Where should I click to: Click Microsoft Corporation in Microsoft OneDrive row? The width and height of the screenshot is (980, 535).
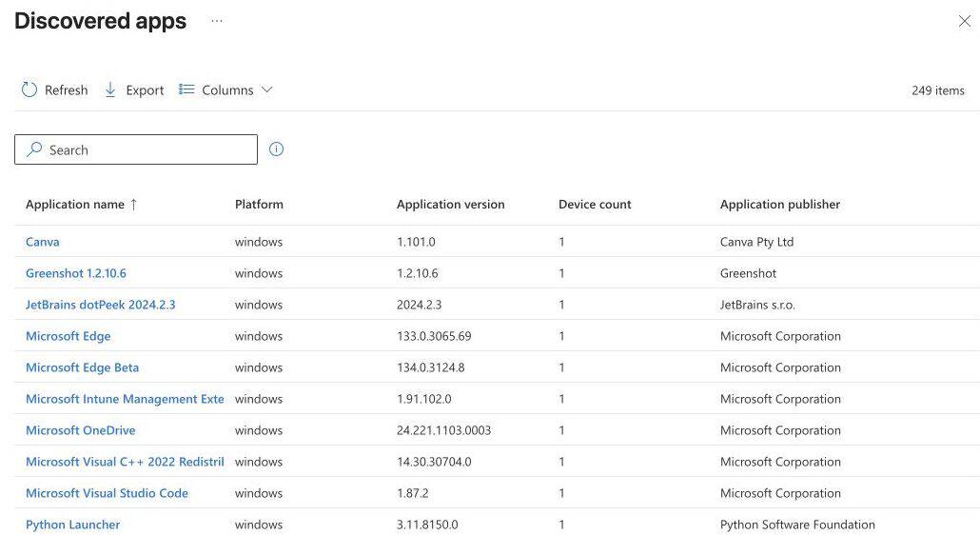[780, 430]
